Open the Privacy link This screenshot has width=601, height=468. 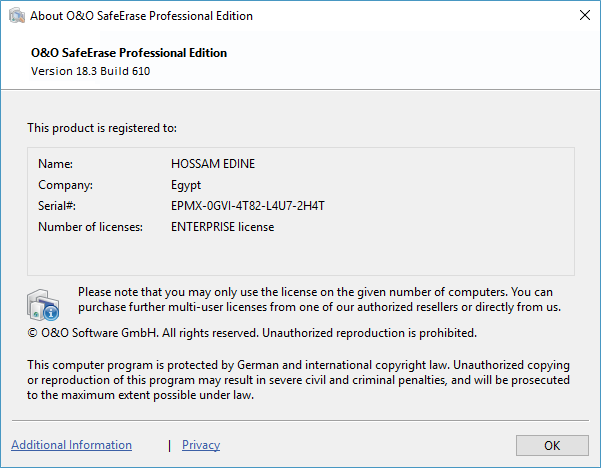tap(201, 445)
